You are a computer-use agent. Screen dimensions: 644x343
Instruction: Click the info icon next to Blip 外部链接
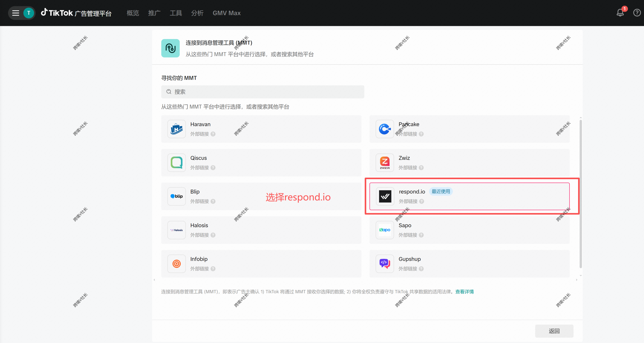[x=213, y=201]
